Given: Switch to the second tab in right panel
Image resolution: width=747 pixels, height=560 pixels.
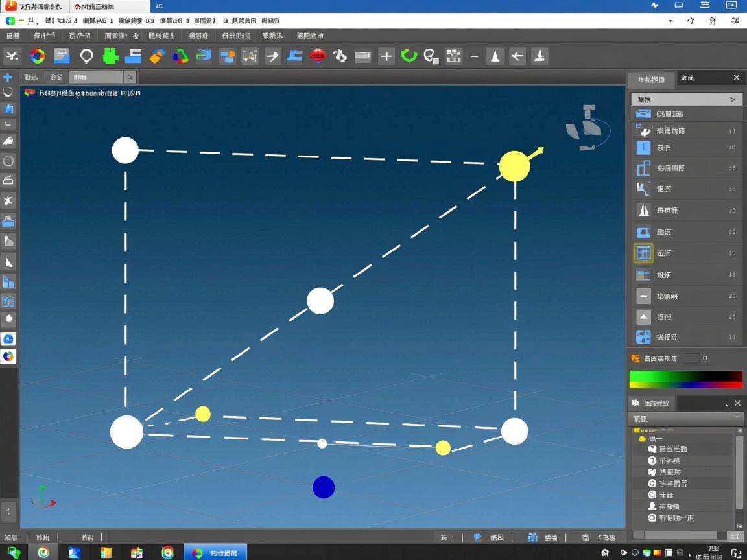Looking at the screenshot, I should 687,78.
